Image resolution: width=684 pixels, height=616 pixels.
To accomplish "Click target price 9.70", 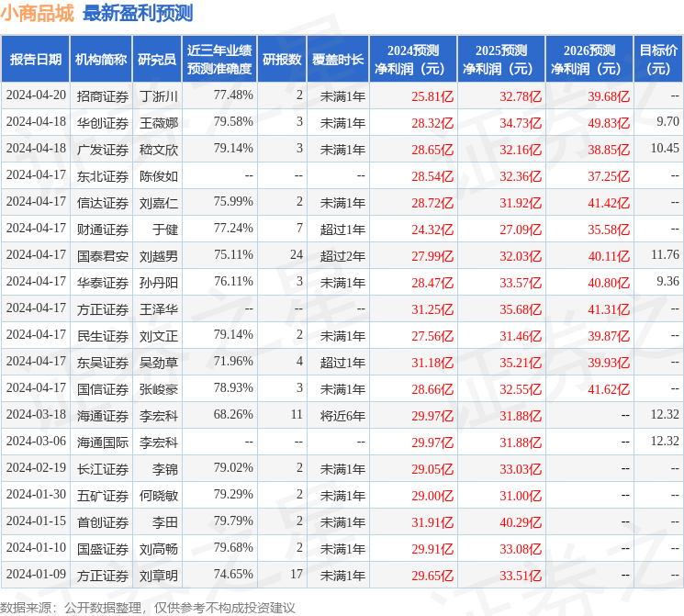I will pyautogui.click(x=667, y=121).
